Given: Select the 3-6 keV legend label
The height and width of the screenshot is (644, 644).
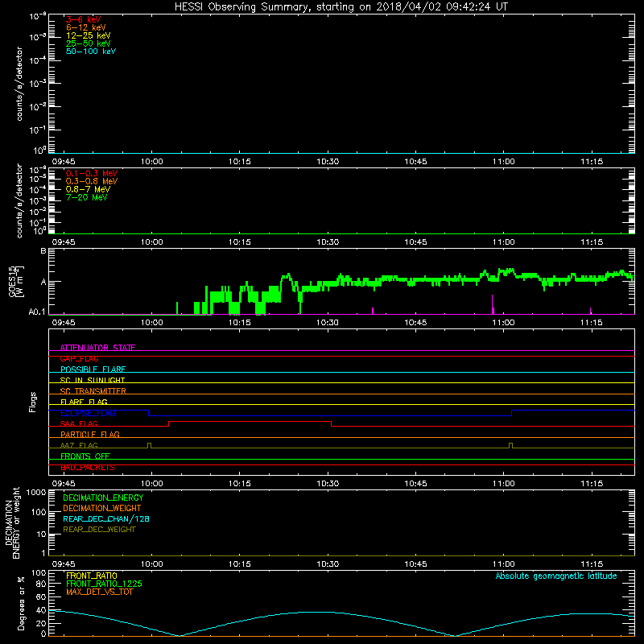Looking at the screenshot, I should click(84, 19).
